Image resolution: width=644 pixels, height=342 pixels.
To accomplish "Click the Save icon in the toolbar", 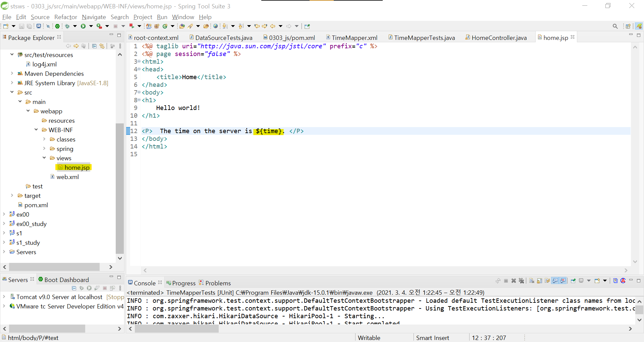I will pos(21,26).
